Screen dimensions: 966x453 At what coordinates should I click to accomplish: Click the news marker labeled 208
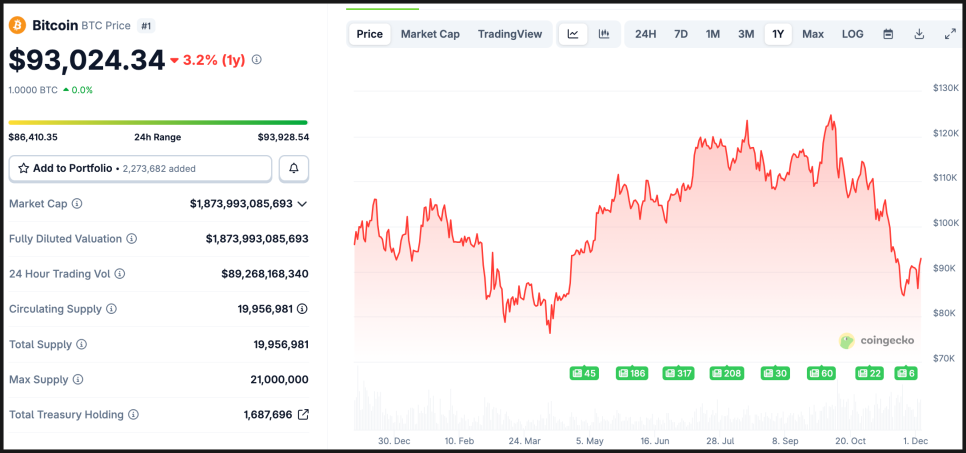727,373
